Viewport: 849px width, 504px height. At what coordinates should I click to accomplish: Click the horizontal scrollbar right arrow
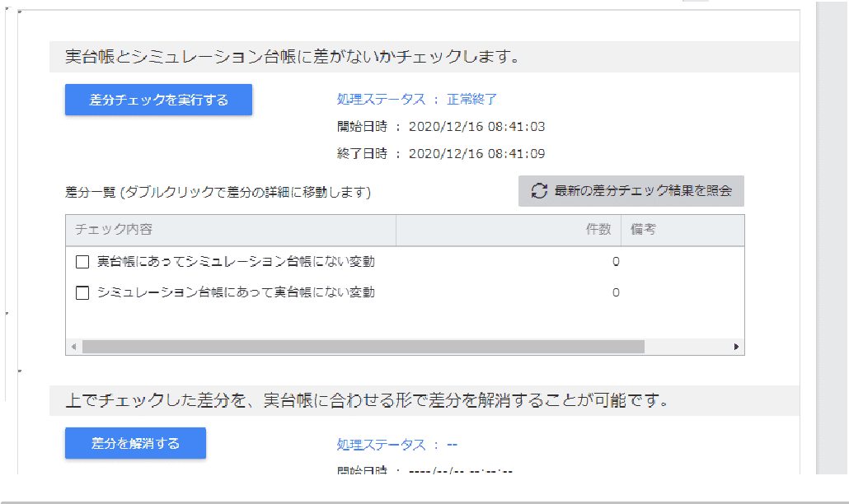click(x=737, y=347)
